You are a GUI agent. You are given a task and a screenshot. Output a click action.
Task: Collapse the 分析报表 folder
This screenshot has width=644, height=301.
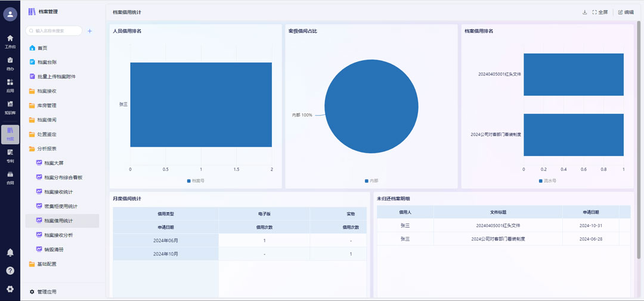point(47,148)
